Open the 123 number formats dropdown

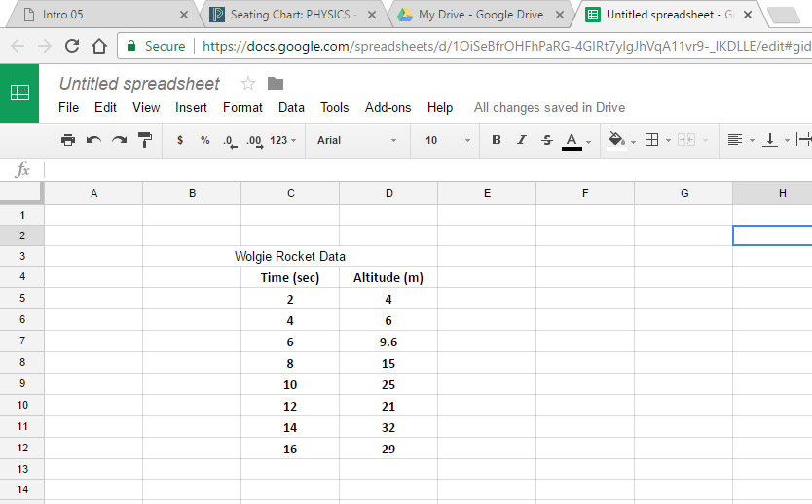[x=283, y=140]
